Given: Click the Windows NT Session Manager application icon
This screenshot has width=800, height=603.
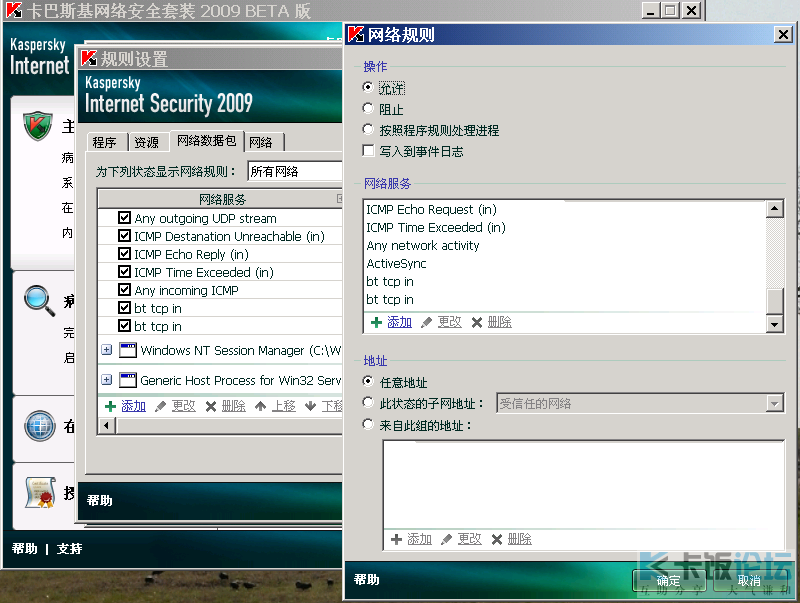Looking at the screenshot, I should (128, 350).
